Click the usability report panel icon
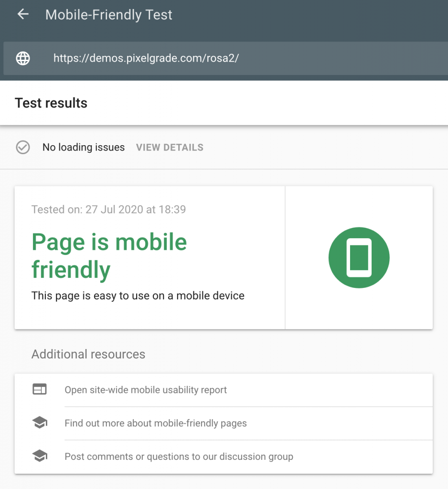The image size is (448, 489). click(40, 389)
